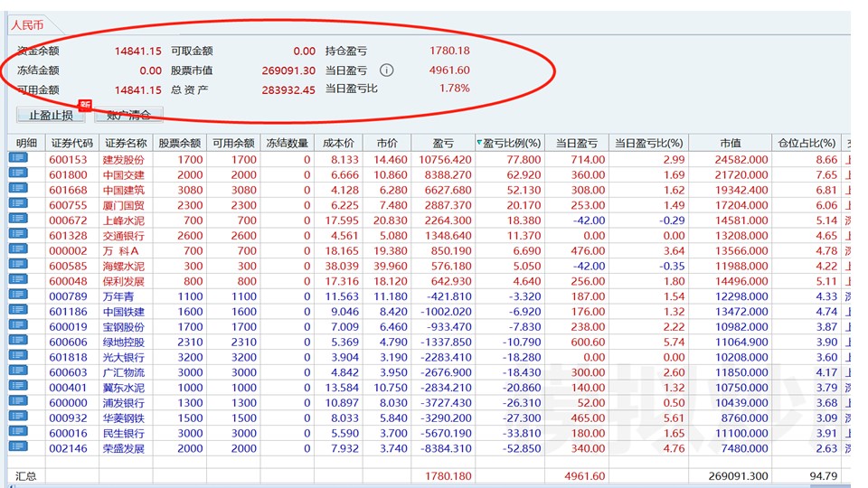Select stock code 600000
868x488 pixels.
[x=68, y=403]
